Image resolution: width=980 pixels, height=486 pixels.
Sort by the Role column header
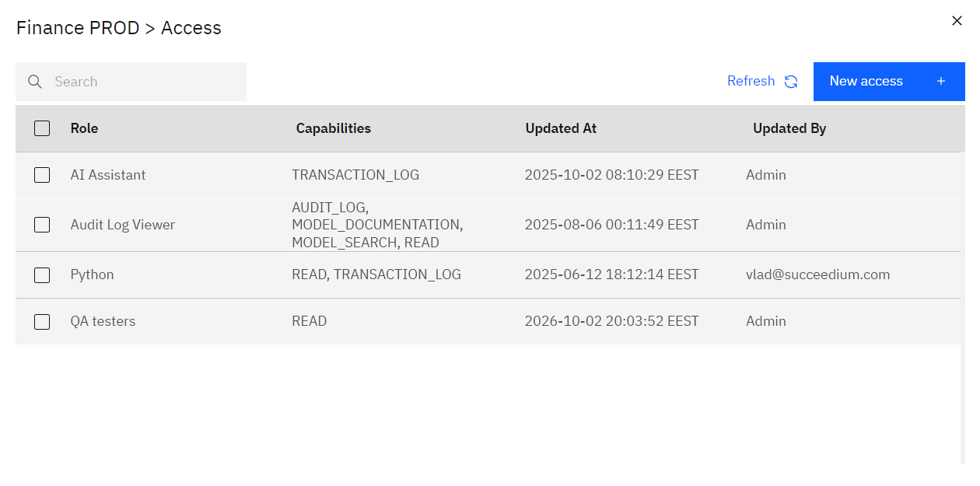[x=84, y=128]
